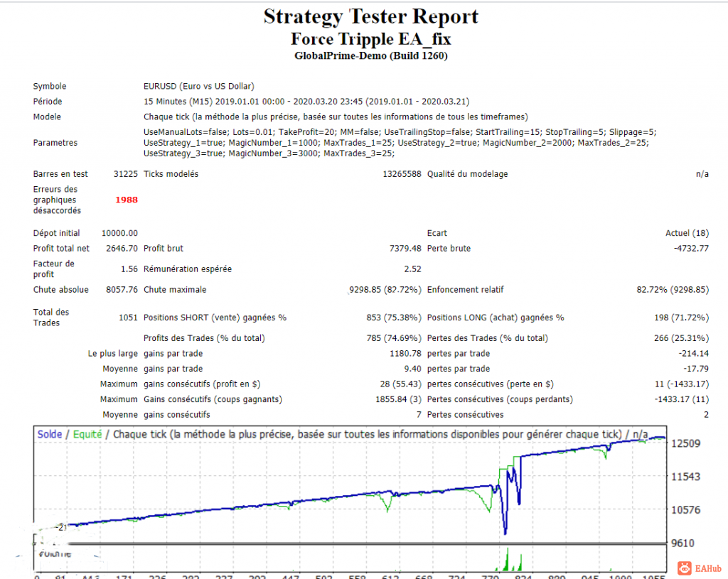728x579 pixels.
Task: Click Enfoncement relatif value 82.72% (9298.85)
Action: click(673, 290)
